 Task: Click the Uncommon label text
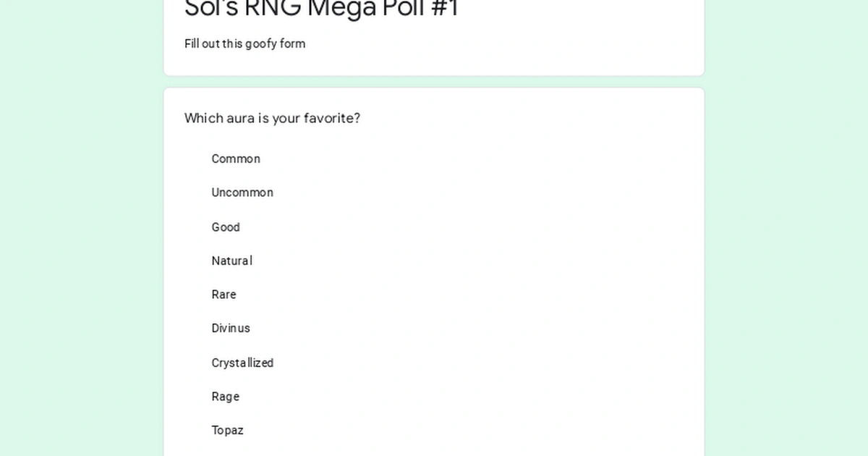click(242, 193)
